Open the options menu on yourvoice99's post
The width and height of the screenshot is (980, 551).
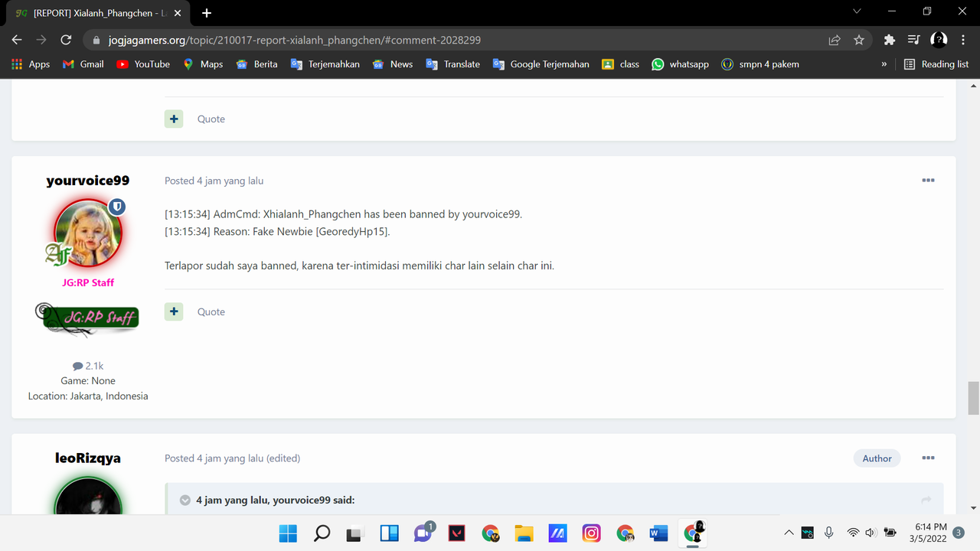pos(928,181)
